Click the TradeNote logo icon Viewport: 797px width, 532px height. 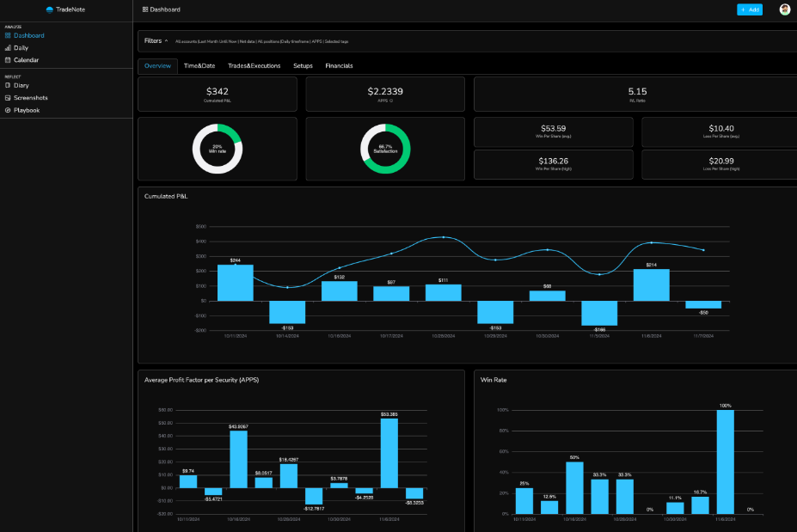point(50,9)
